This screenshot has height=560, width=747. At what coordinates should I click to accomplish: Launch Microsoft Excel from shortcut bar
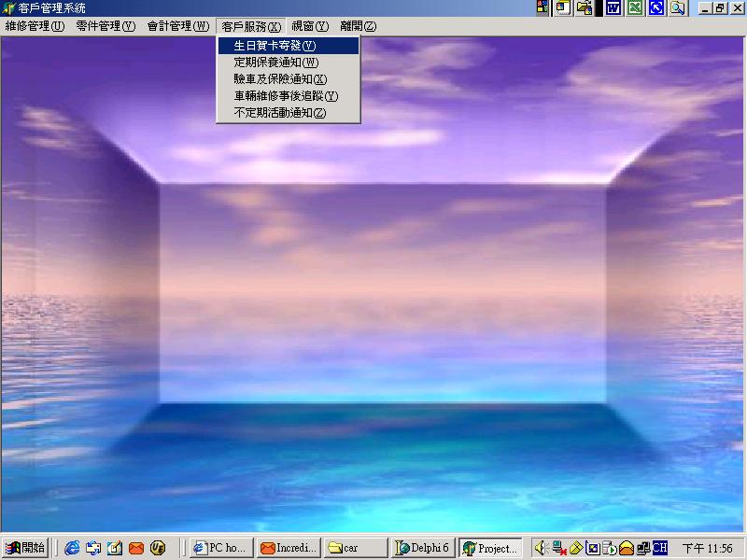point(635,7)
